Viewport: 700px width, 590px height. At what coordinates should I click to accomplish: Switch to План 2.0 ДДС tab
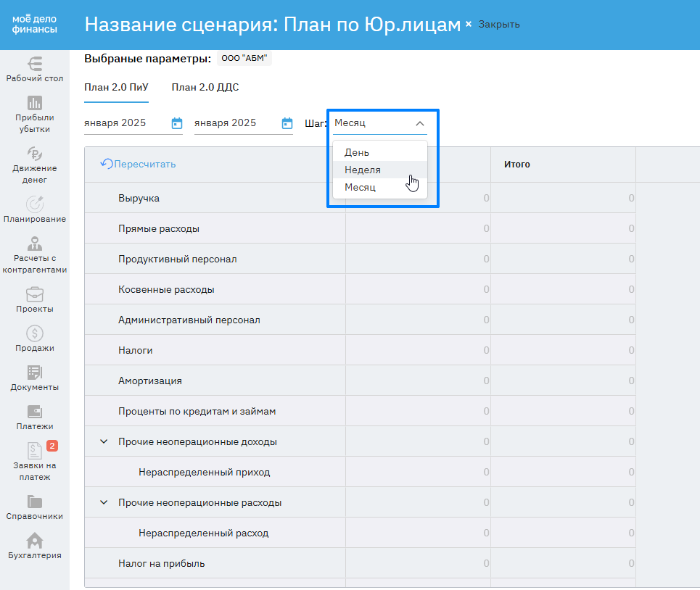pos(205,88)
